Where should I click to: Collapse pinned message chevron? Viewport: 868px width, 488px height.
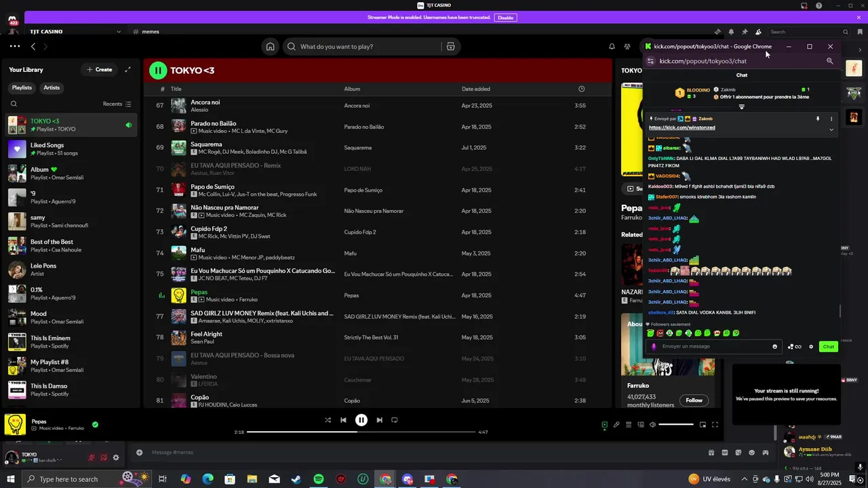point(831,129)
